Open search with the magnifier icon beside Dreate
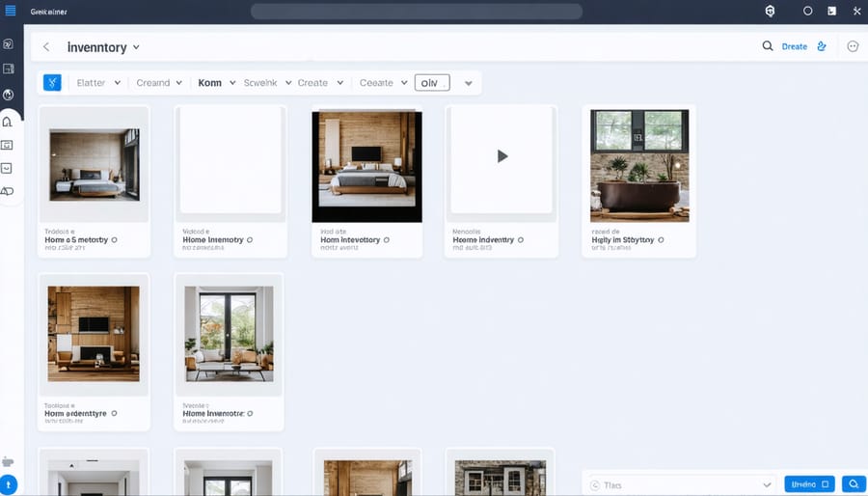Image resolution: width=868 pixels, height=496 pixels. [x=768, y=46]
